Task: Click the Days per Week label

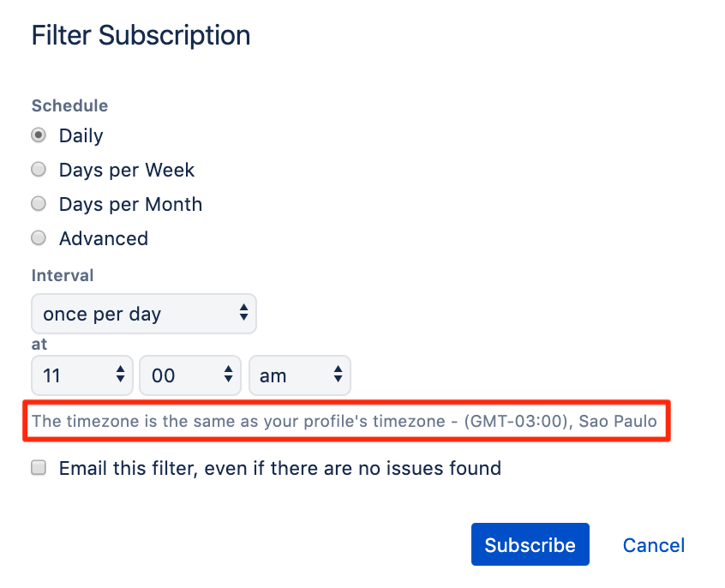Action: (127, 171)
